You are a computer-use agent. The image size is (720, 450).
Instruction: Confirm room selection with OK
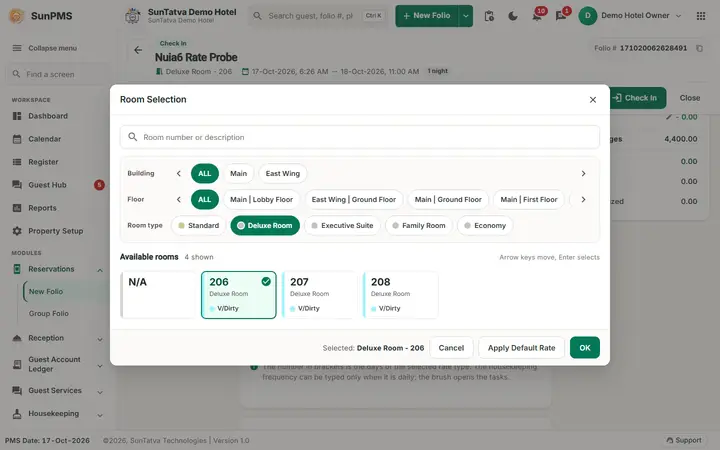click(585, 348)
